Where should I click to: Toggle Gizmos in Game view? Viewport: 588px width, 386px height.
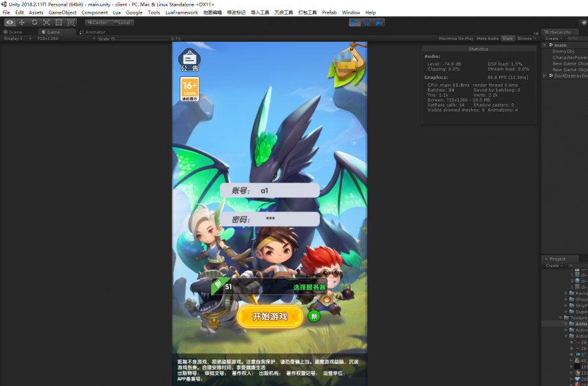524,39
